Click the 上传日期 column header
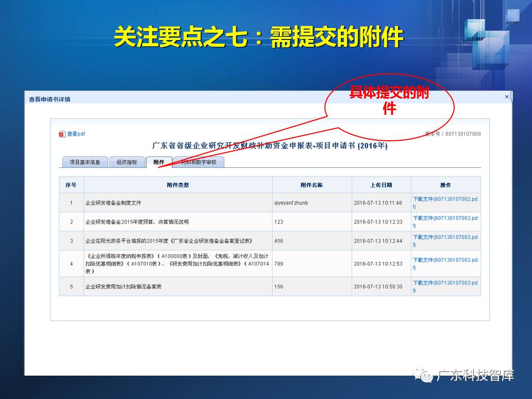This screenshot has width=532, height=399. (381, 185)
